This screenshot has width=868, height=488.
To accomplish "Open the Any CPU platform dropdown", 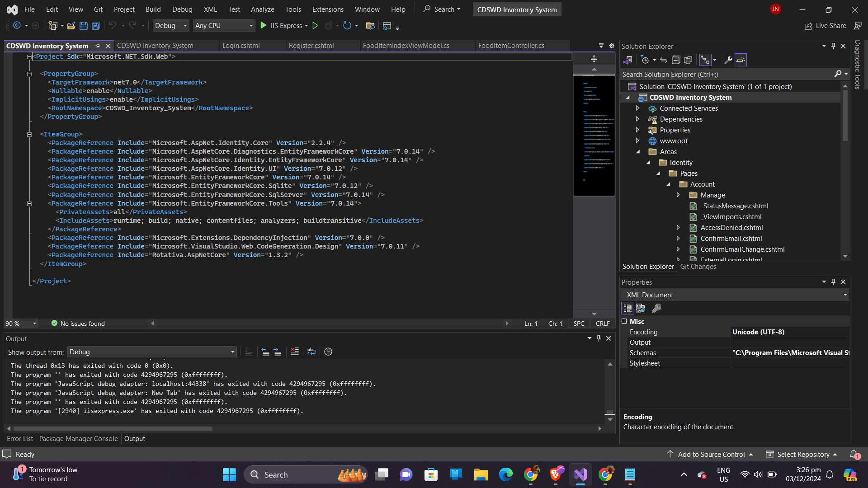I will pyautogui.click(x=224, y=26).
